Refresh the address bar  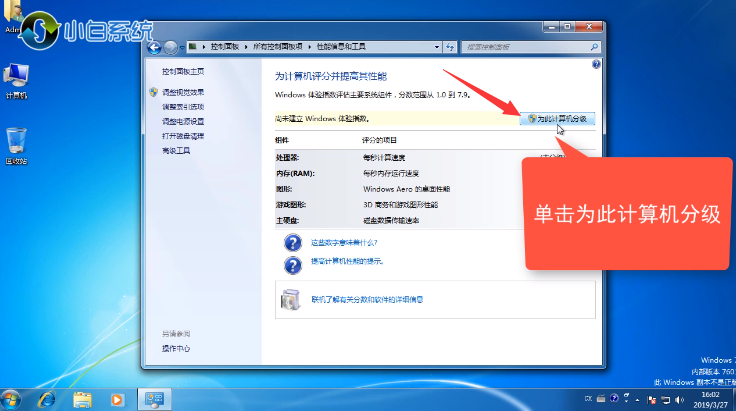450,47
